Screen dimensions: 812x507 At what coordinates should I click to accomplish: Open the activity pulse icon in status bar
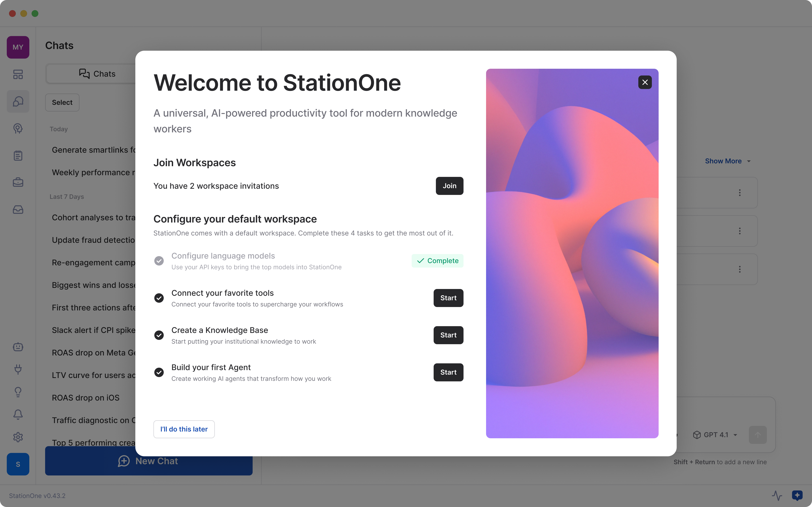tap(777, 495)
